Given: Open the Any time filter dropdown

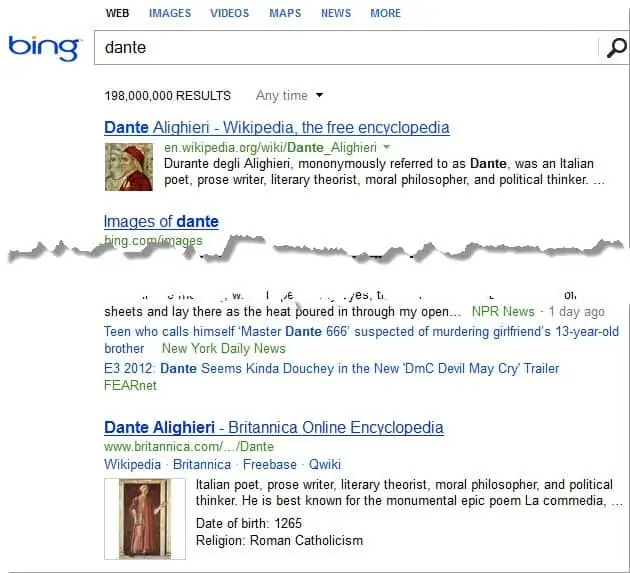Looking at the screenshot, I should [x=289, y=96].
